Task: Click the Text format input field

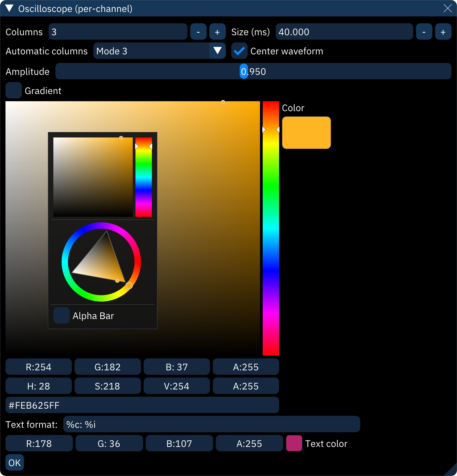Action: click(x=211, y=424)
